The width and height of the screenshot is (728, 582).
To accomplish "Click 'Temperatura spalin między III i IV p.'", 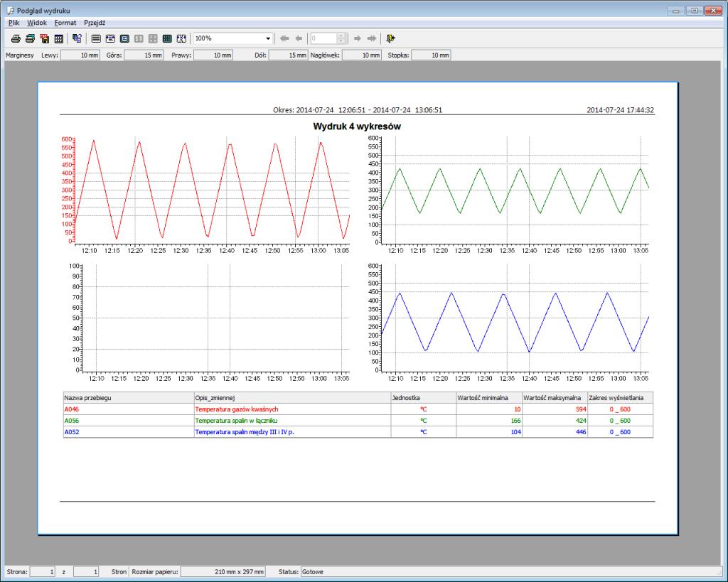I will click(245, 432).
